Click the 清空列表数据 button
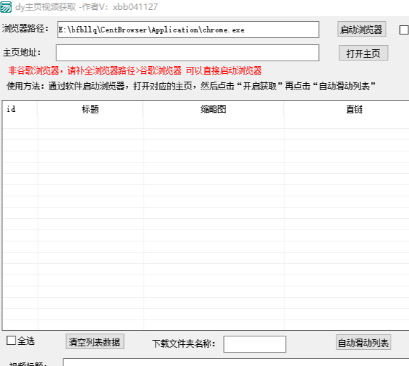This screenshot has width=409, height=366. (95, 342)
